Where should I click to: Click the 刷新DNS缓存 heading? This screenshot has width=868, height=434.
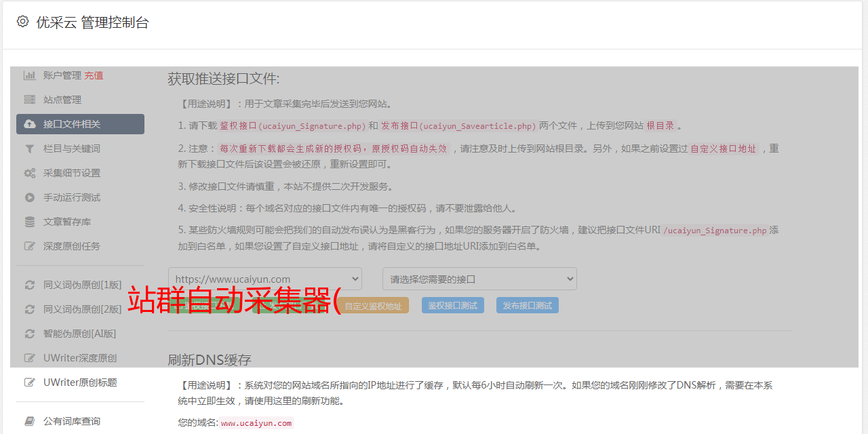[x=210, y=359]
